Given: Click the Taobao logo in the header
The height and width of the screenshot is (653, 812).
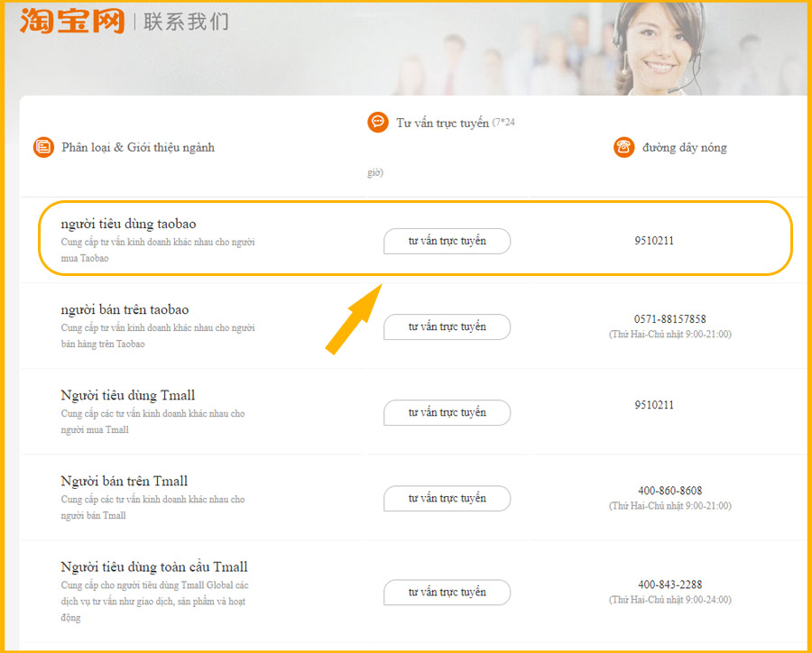Looking at the screenshot, I should (x=71, y=21).
